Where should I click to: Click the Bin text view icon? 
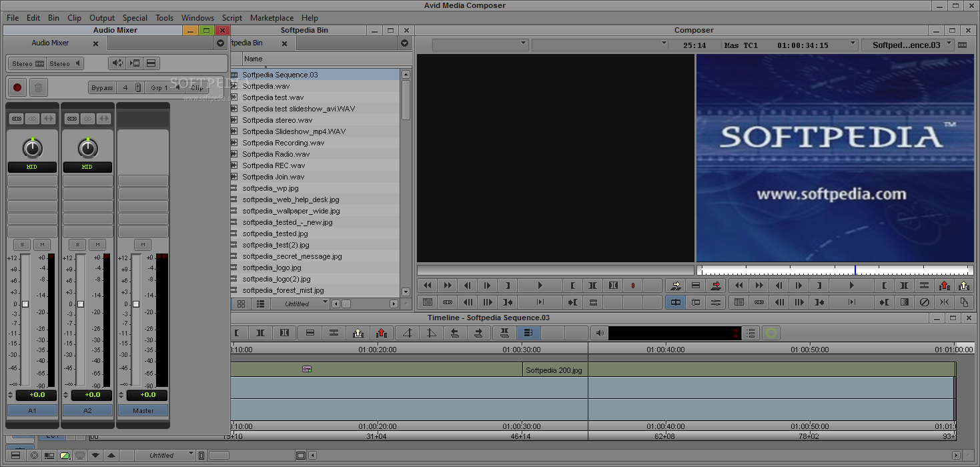(x=260, y=304)
